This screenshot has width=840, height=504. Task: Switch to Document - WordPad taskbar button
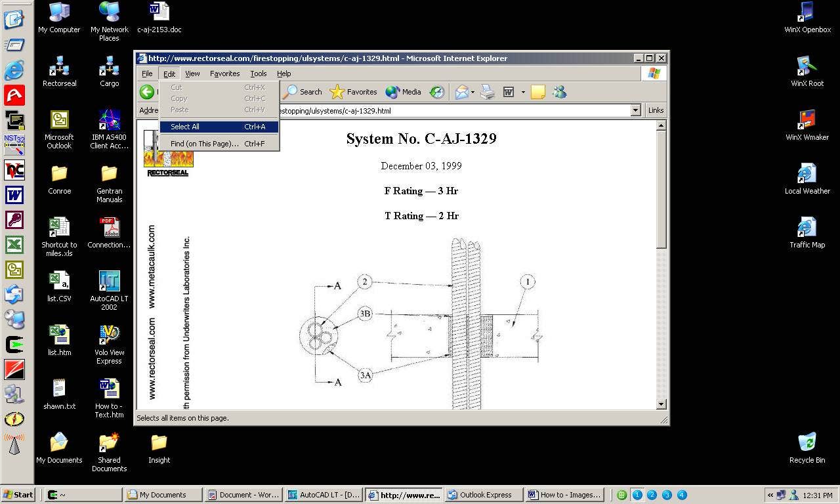click(243, 495)
